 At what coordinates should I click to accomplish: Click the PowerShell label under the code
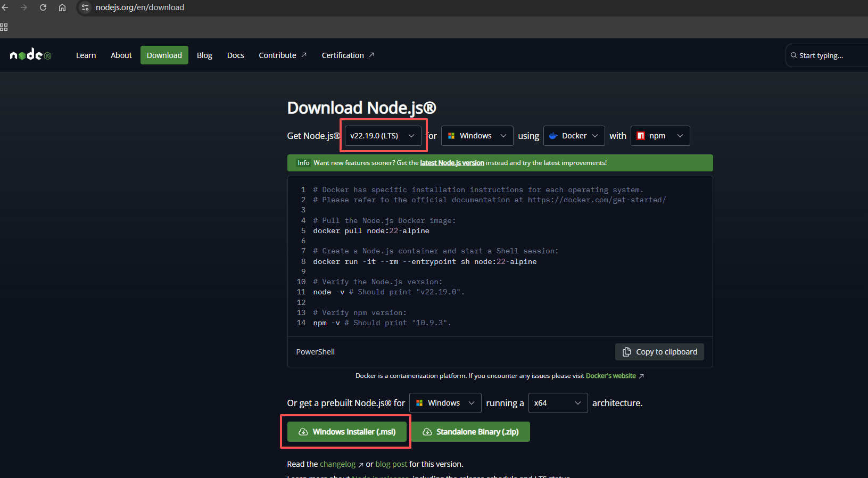[x=316, y=352]
